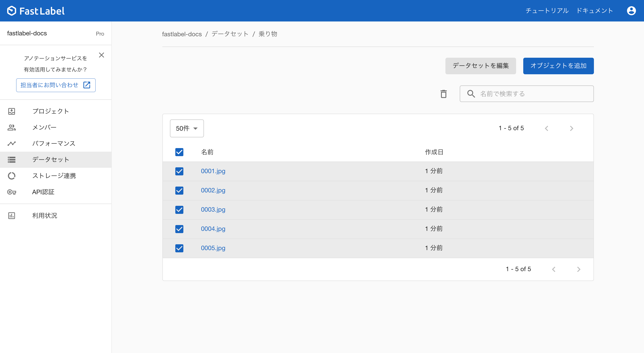Click the オブジェクトを追加 button
This screenshot has width=644, height=353.
[x=558, y=66]
